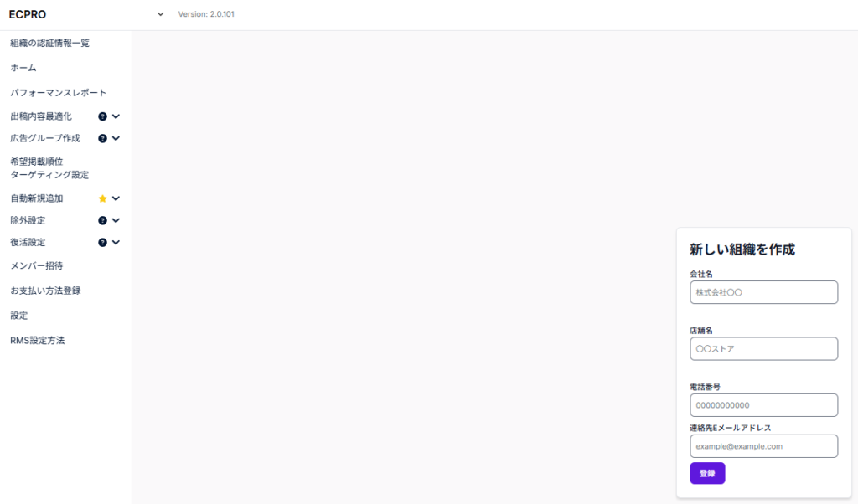Open RMS設定方法 link in the sidebar
Viewport: 858px width, 504px height.
[x=37, y=340]
